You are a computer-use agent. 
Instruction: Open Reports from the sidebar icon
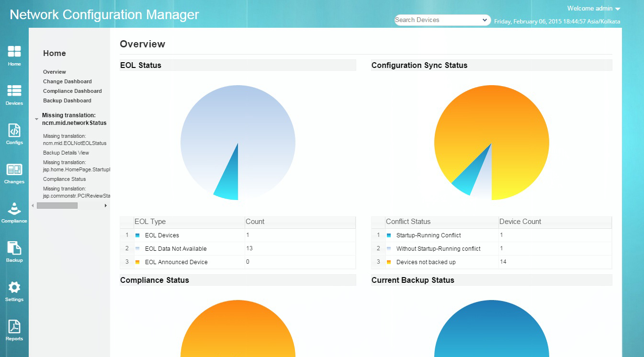(14, 329)
